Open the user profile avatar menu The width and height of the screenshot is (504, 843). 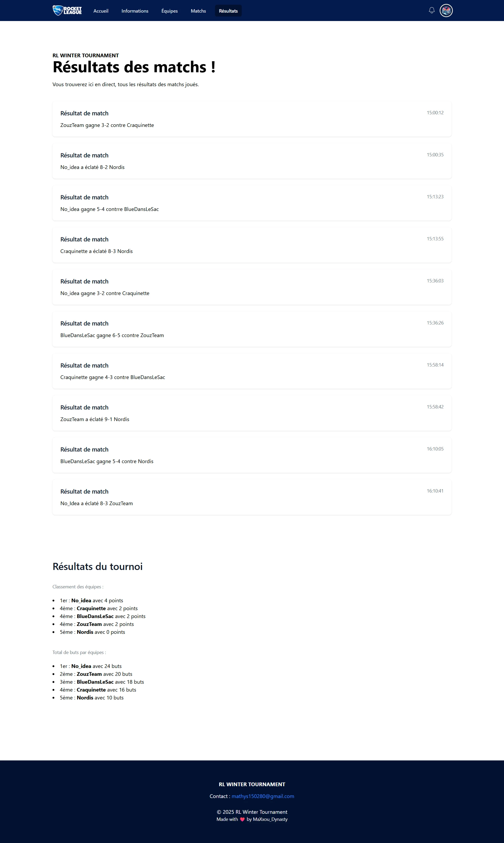[446, 11]
